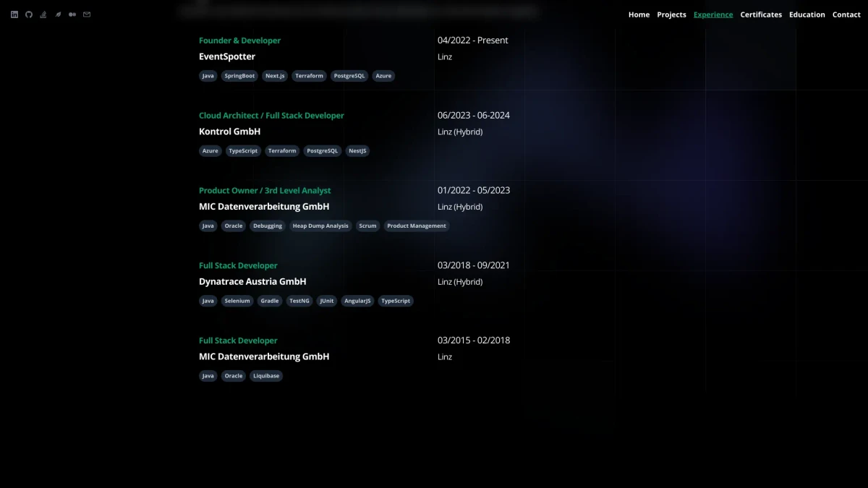Screen dimensions: 868x488
Task: Click the Debugging tag
Action: [x=268, y=226]
